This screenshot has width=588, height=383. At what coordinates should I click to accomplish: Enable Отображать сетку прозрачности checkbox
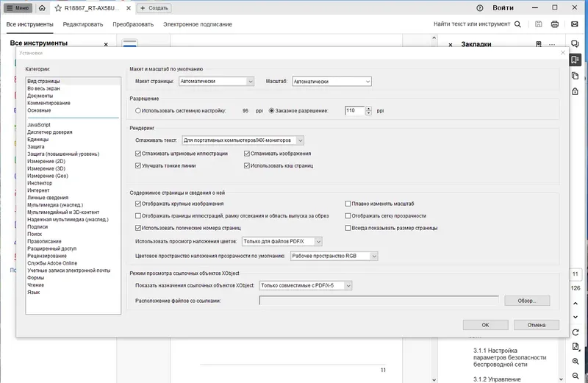point(348,215)
